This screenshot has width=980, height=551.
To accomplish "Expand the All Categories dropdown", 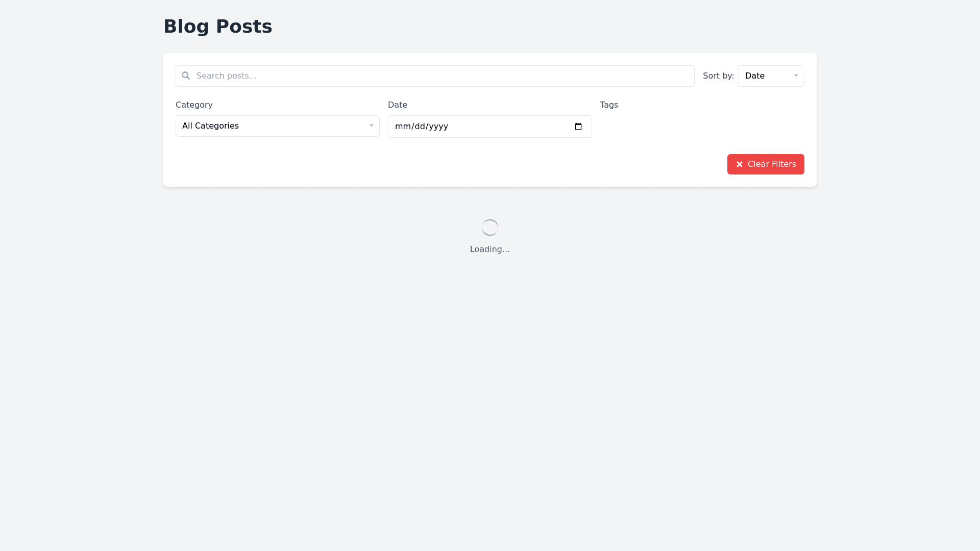I will tap(277, 126).
